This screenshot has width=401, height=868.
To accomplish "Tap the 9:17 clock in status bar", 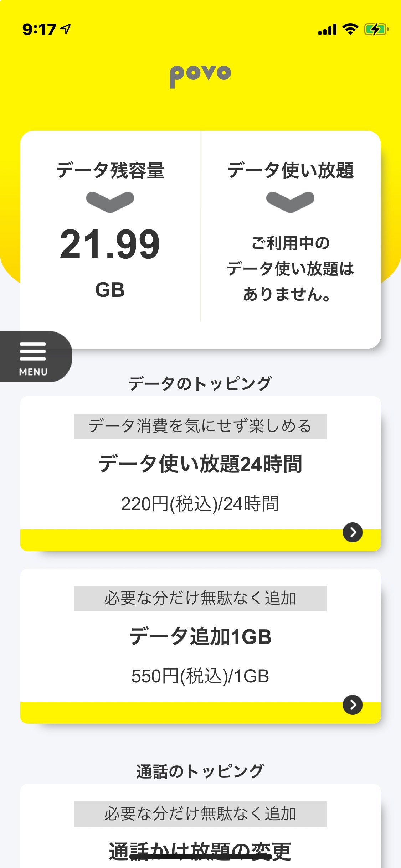I will (39, 29).
